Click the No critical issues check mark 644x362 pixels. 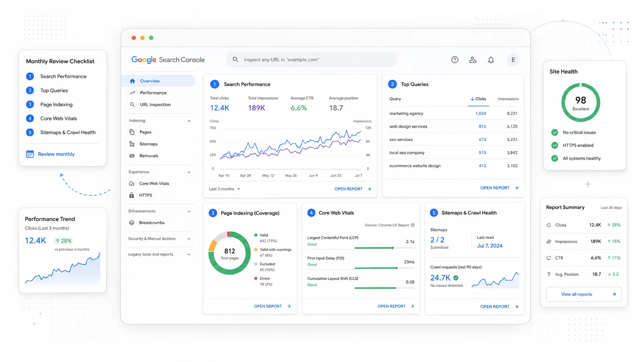555,132
